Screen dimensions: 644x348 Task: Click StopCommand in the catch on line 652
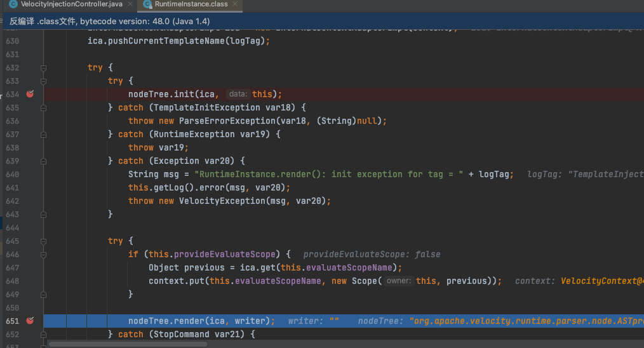click(181, 335)
